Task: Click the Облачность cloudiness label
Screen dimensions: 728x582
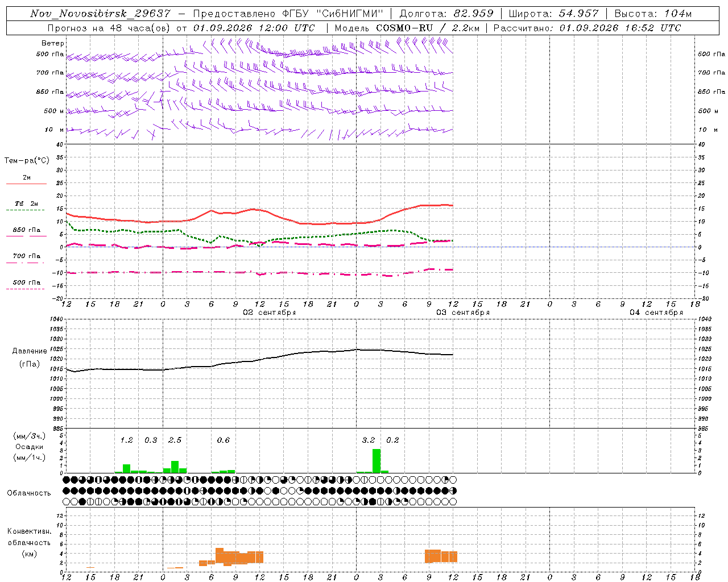Action: (29, 493)
